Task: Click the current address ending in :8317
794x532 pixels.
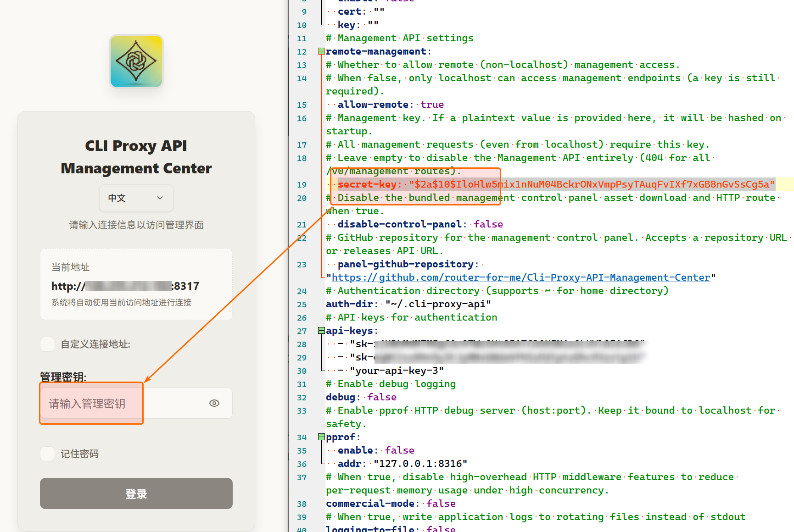Action: pos(125,286)
